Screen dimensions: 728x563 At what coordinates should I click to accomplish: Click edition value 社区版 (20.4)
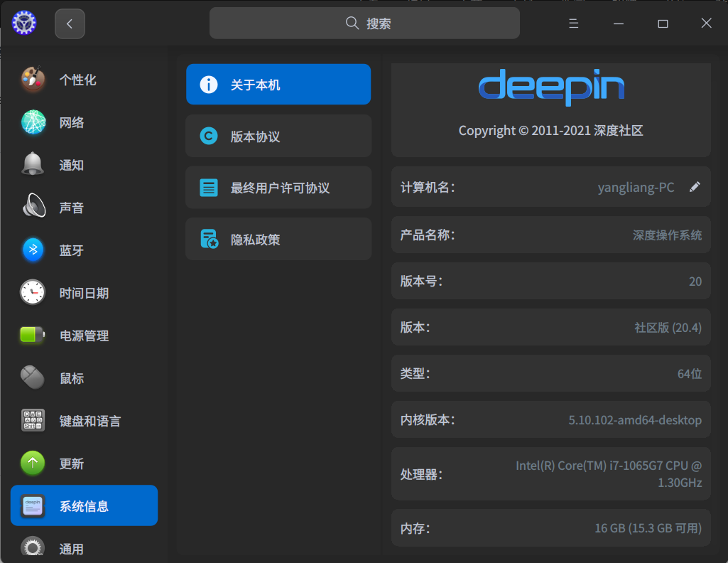click(x=668, y=328)
